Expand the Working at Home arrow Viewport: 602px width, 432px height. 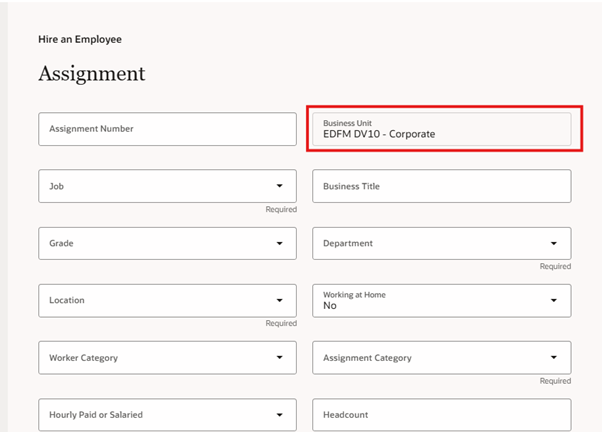pyautogui.click(x=554, y=300)
